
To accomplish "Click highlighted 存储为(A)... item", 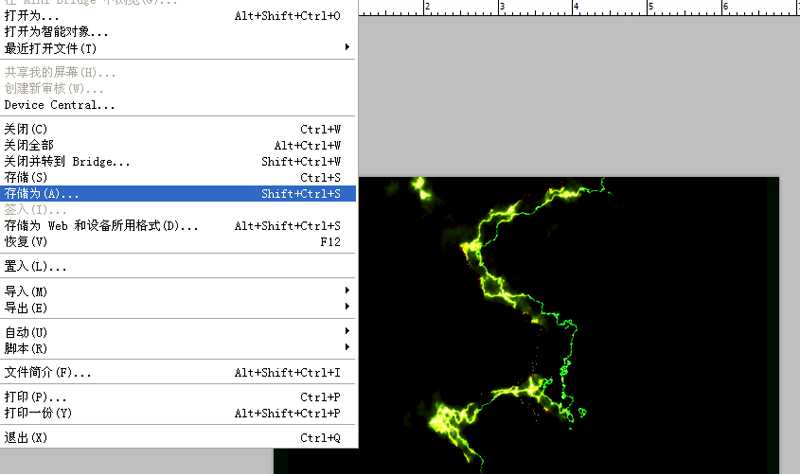I will point(41,193).
